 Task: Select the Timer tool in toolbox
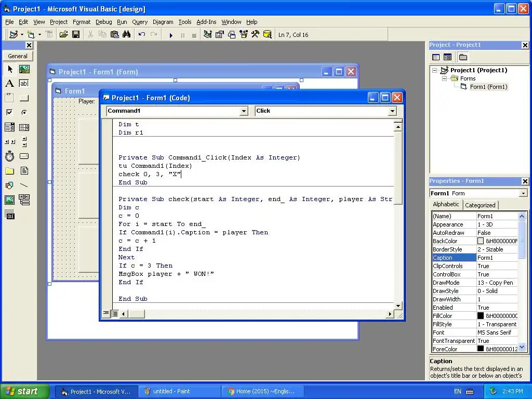[10, 156]
